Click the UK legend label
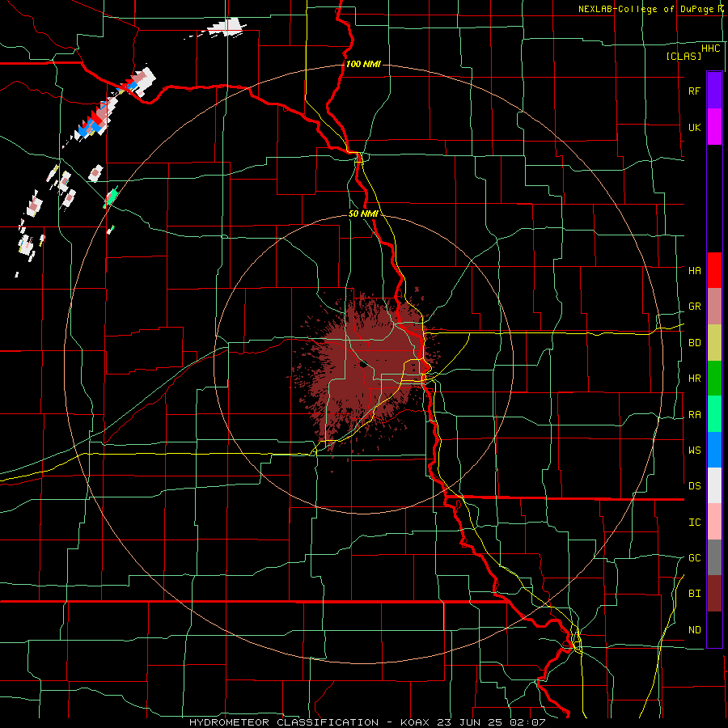 tap(694, 127)
